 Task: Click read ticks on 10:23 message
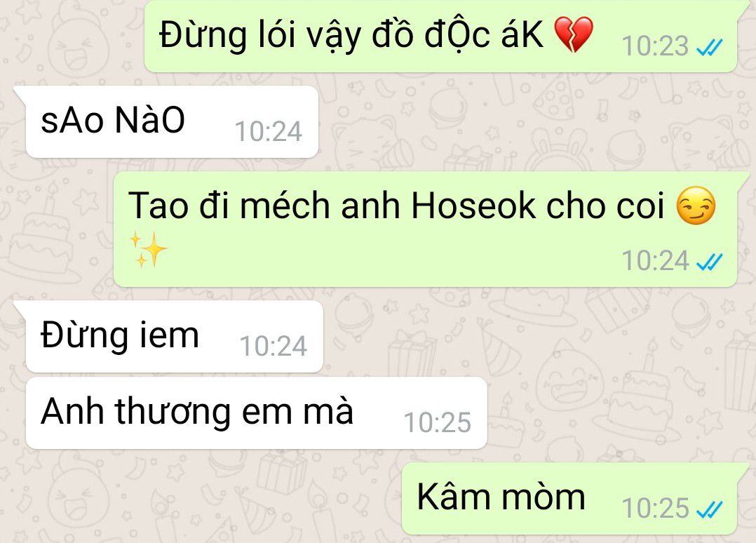(710, 47)
